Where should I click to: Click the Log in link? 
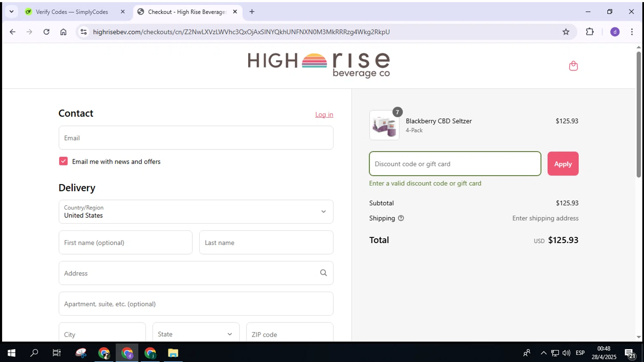[x=324, y=115]
